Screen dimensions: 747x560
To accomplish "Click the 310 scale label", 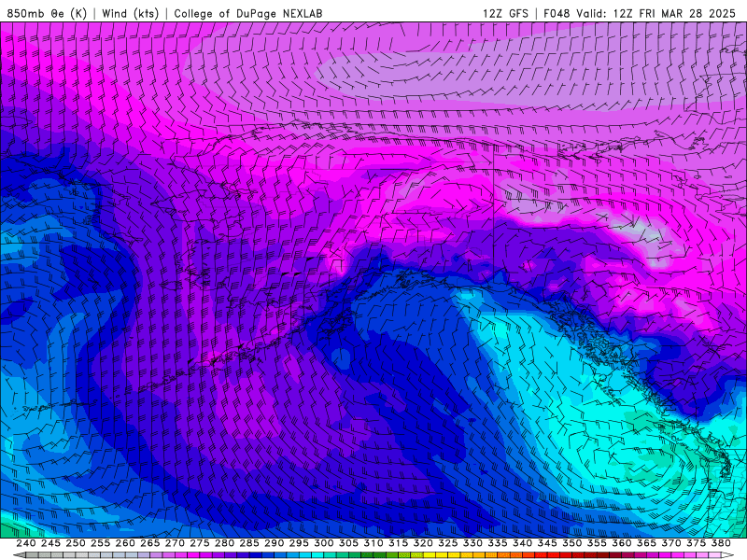I will coord(373,543).
